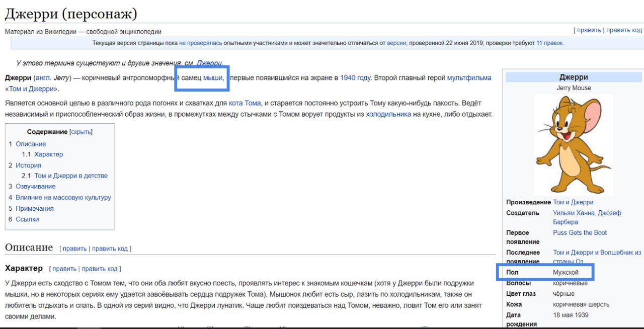Click the top-right 'править код' link
Viewport: 644px width, 329px height.
click(x=624, y=30)
